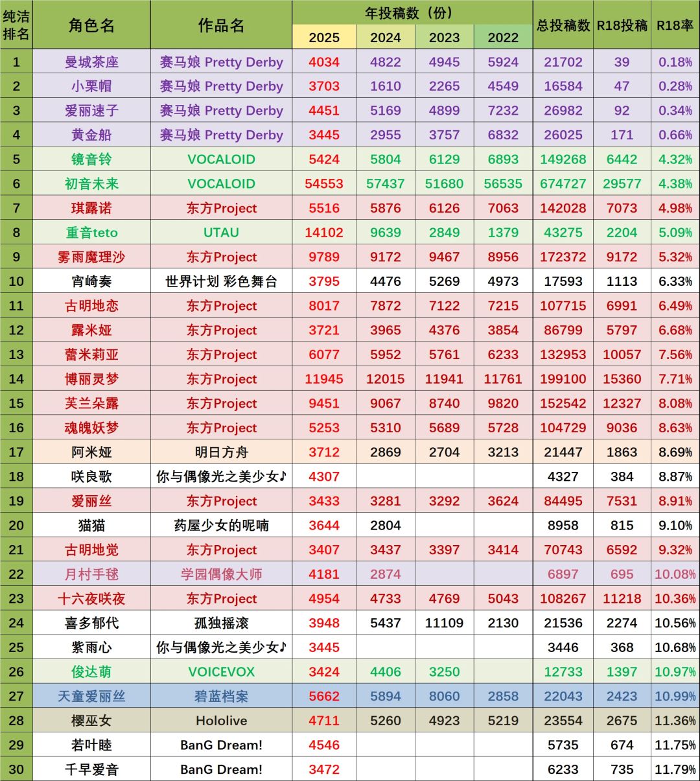
Task: Select the 2025 year column header
Action: pyautogui.click(x=324, y=38)
